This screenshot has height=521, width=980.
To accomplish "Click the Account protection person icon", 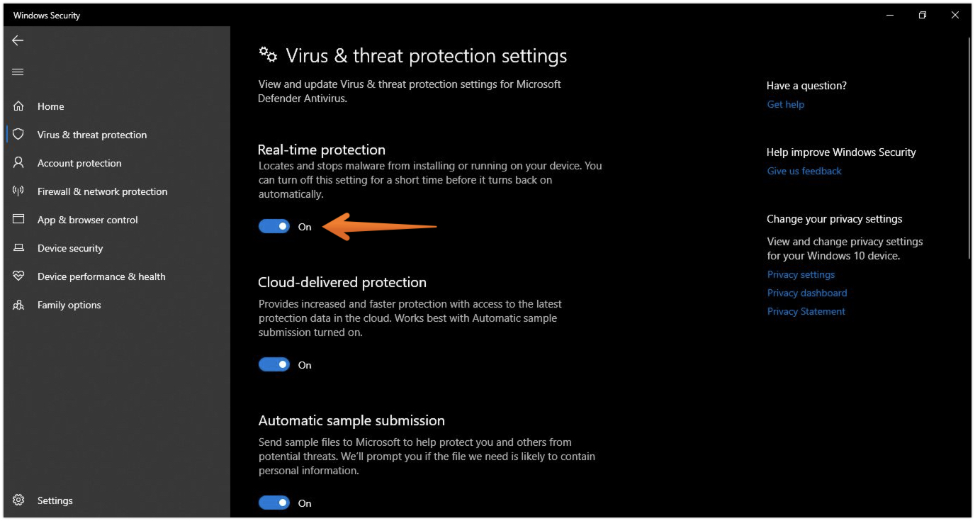I will pos(18,162).
